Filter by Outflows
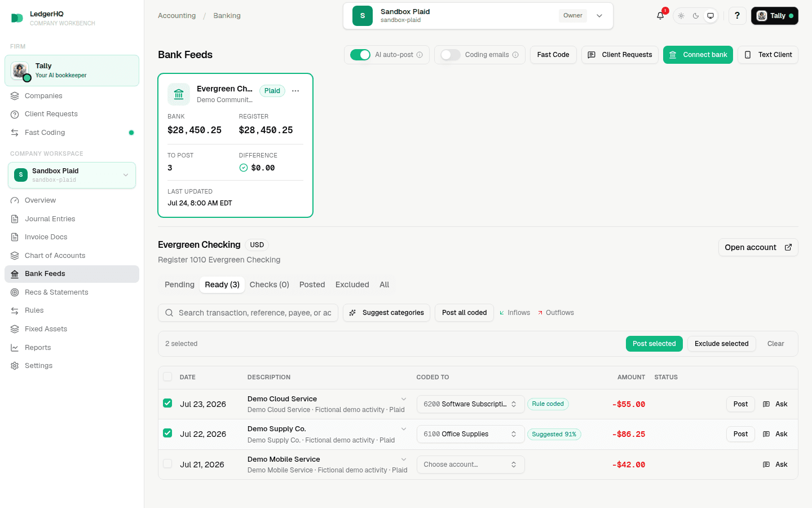 (555, 313)
